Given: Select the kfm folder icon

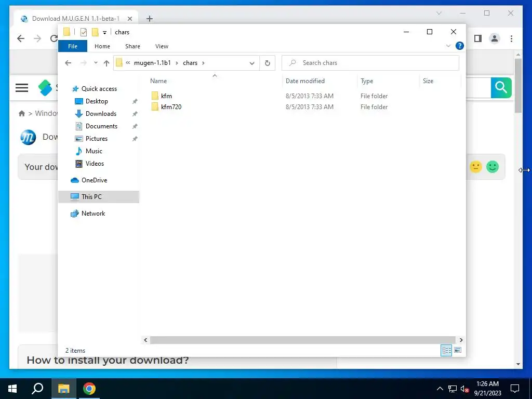Looking at the screenshot, I should point(155,96).
